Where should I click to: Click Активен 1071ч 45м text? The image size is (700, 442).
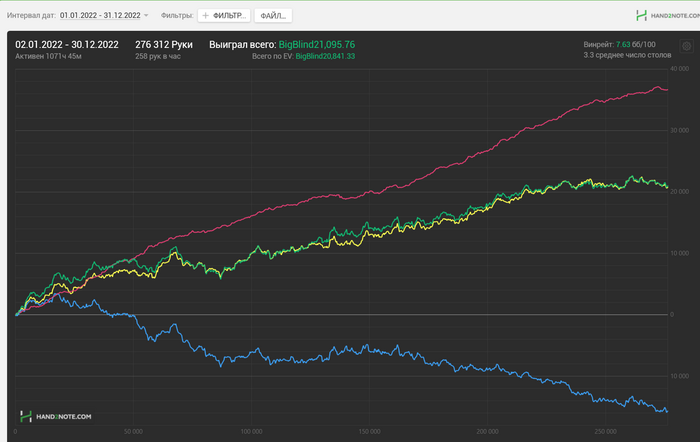coord(48,56)
